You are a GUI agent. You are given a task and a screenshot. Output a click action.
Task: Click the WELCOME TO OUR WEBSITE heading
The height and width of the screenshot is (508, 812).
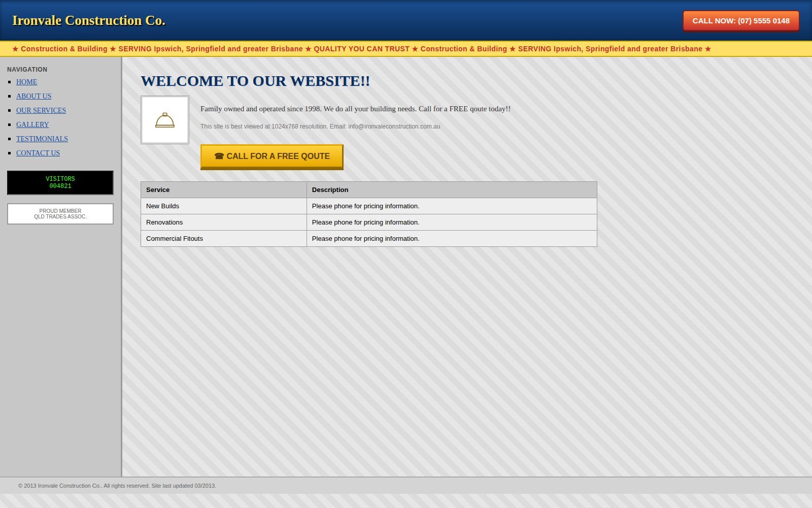coord(255,81)
